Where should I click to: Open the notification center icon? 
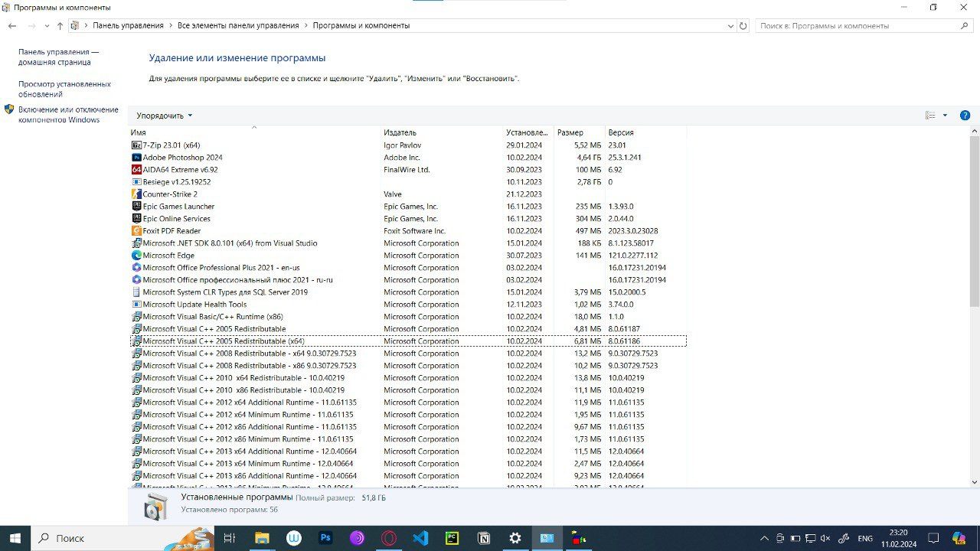pos(932,538)
